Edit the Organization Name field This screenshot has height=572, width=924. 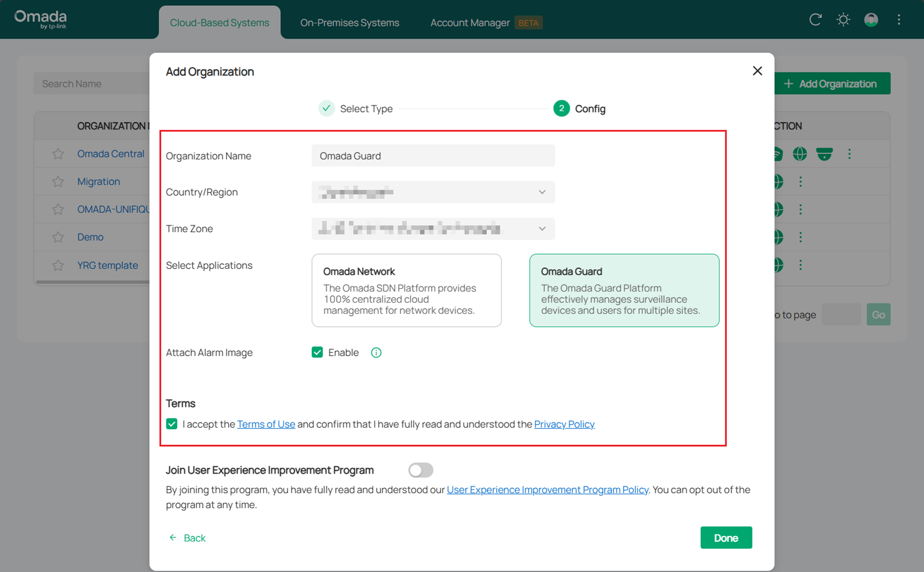[433, 156]
